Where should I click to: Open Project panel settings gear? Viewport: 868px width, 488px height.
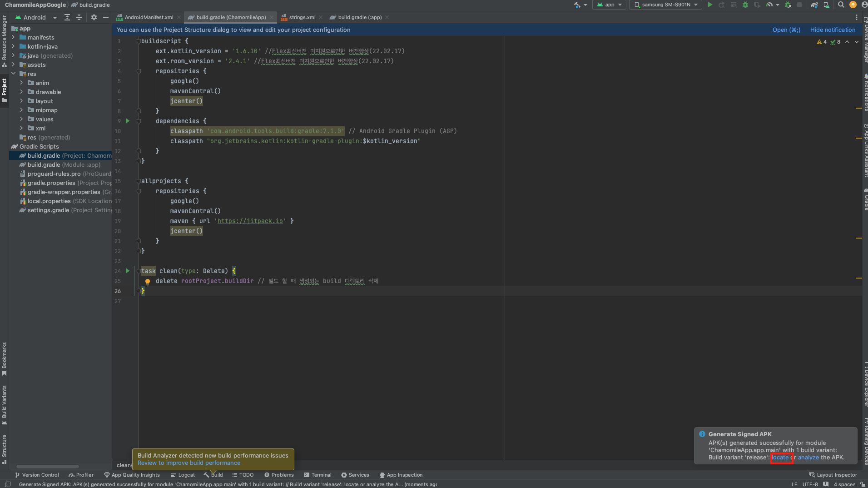(94, 17)
